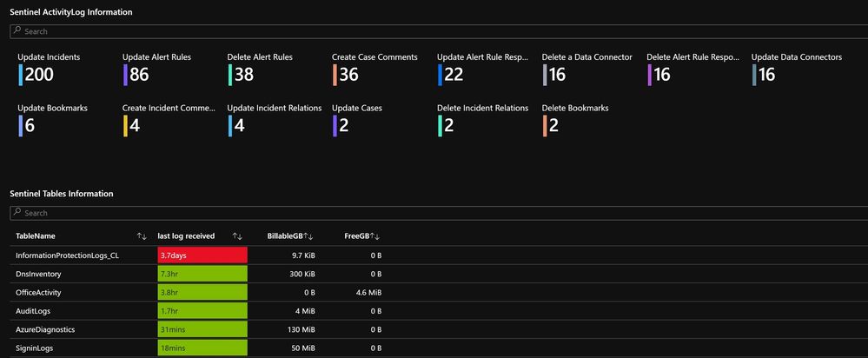
Task: Click the green 3.8hr cell
Action: click(x=202, y=292)
